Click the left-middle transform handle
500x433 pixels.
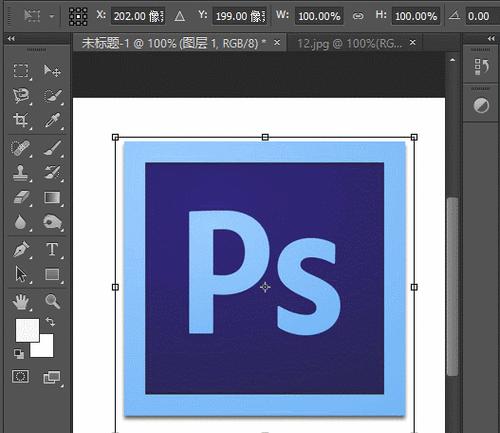tap(115, 287)
